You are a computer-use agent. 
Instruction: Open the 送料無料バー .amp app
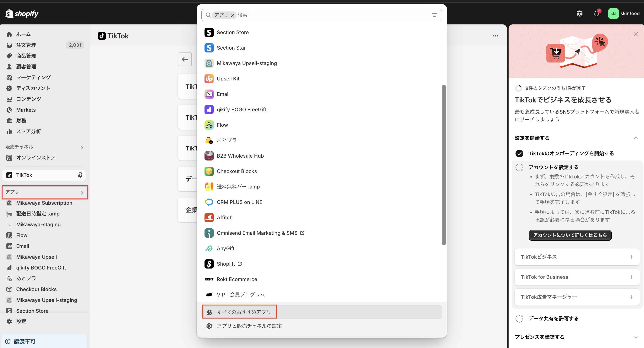(321, 187)
